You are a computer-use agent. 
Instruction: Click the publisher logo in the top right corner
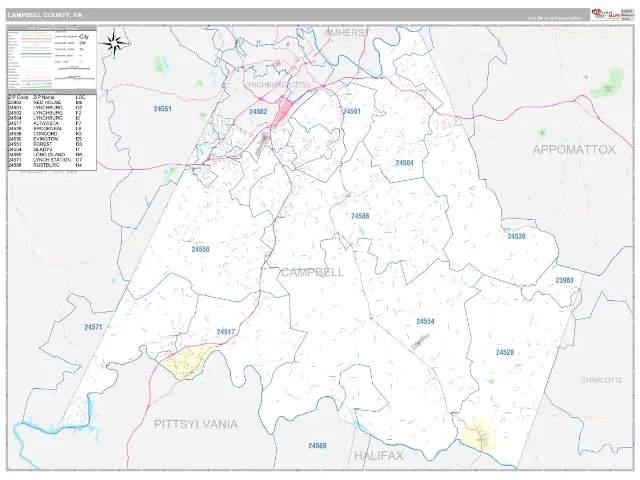point(606,15)
